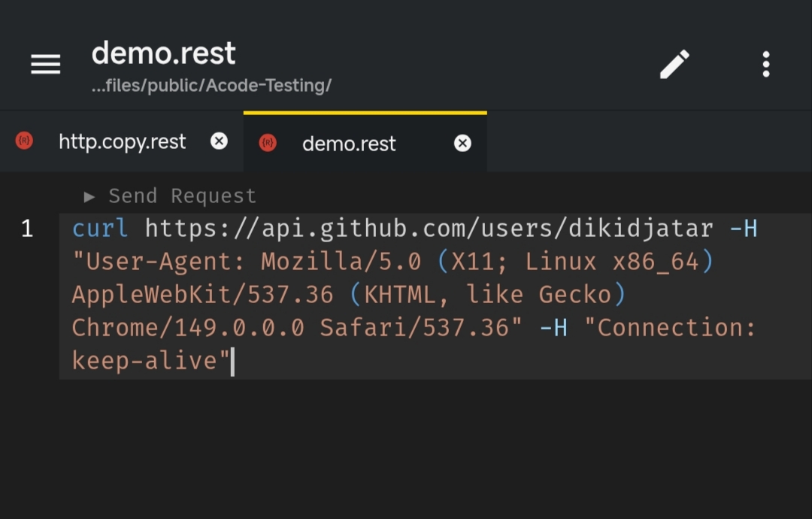Viewport: 812px width, 519px height.
Task: Click the "Connection: text in editor
Action: pyautogui.click(x=670, y=328)
